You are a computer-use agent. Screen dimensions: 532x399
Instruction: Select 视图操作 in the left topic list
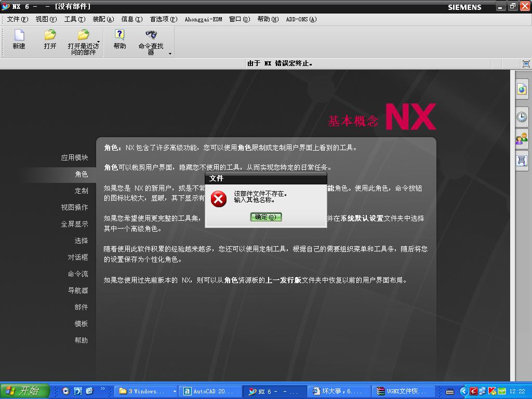click(x=74, y=207)
